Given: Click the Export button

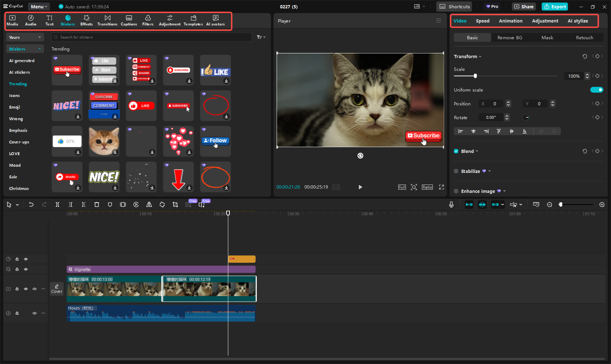Looking at the screenshot, I should coord(555,7).
